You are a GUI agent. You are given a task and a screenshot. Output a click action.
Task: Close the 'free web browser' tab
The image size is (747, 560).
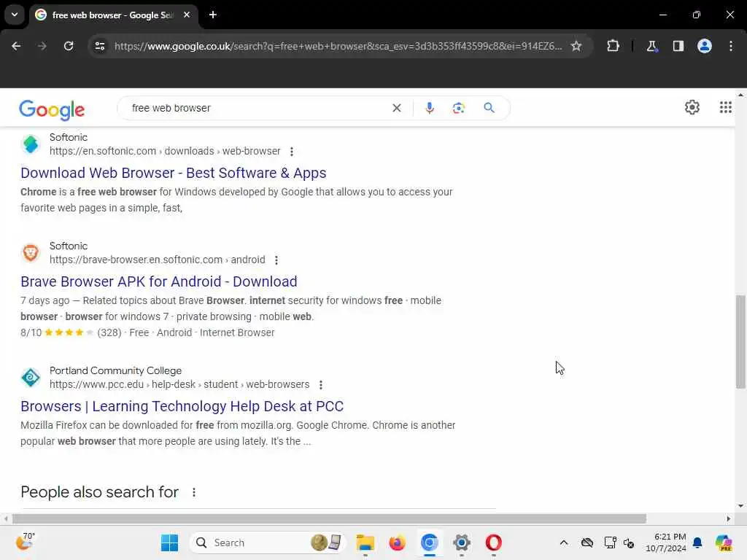187,15
